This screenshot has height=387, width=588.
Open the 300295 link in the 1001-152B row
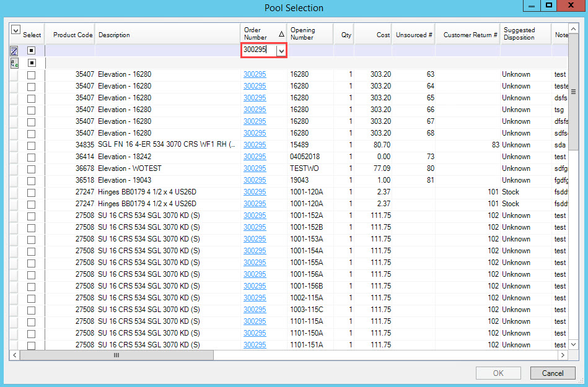[x=255, y=227]
